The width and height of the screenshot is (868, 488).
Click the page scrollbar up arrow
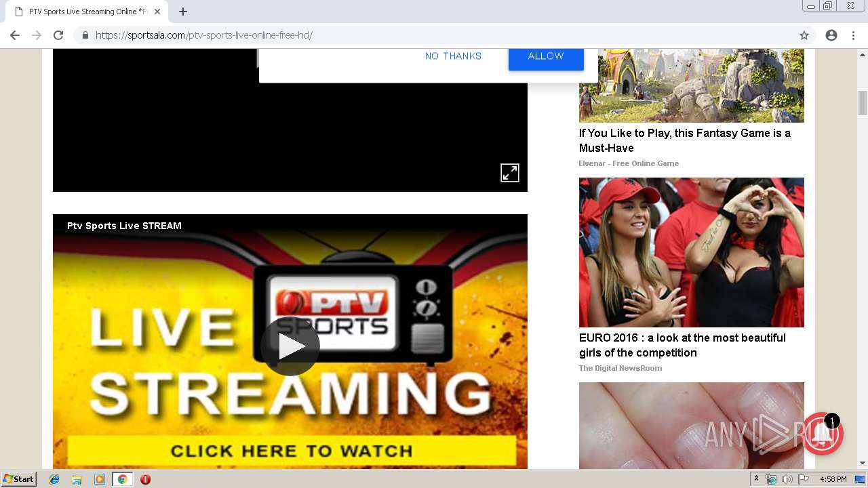[863, 54]
